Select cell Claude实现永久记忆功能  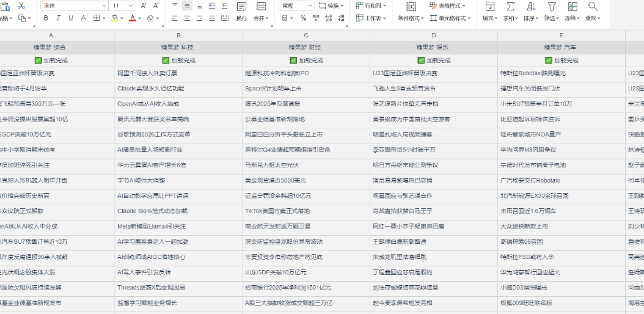[x=178, y=89]
